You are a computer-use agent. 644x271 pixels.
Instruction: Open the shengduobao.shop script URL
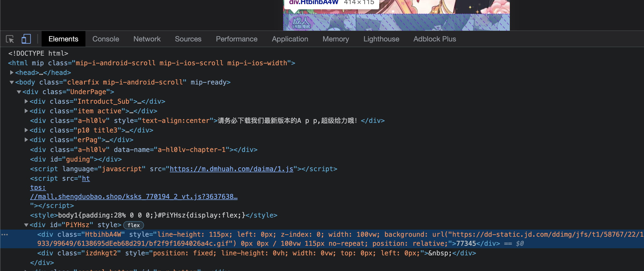[x=134, y=196]
